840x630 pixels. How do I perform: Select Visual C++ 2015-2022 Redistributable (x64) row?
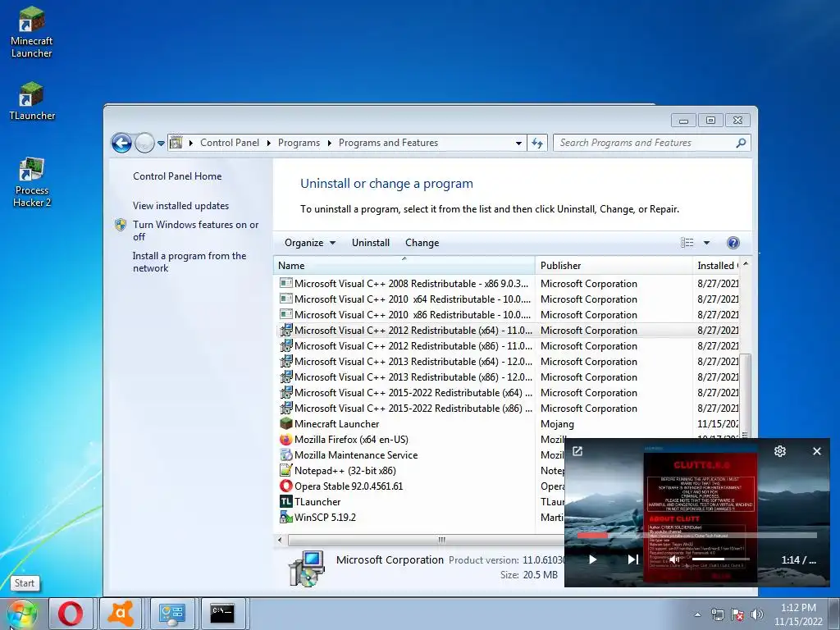509,392
